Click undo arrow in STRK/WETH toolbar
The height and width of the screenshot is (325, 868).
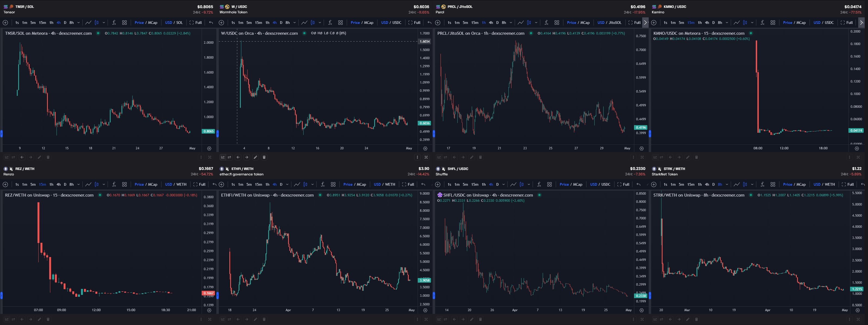point(863,185)
